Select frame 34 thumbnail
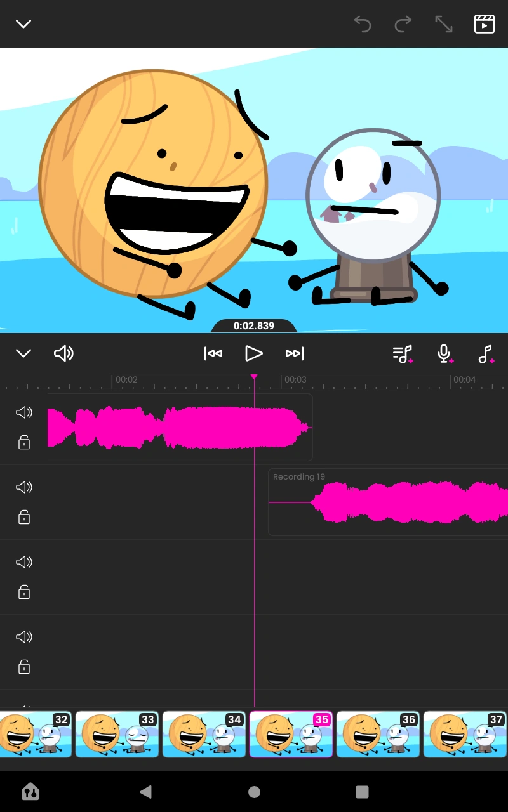 coord(204,734)
